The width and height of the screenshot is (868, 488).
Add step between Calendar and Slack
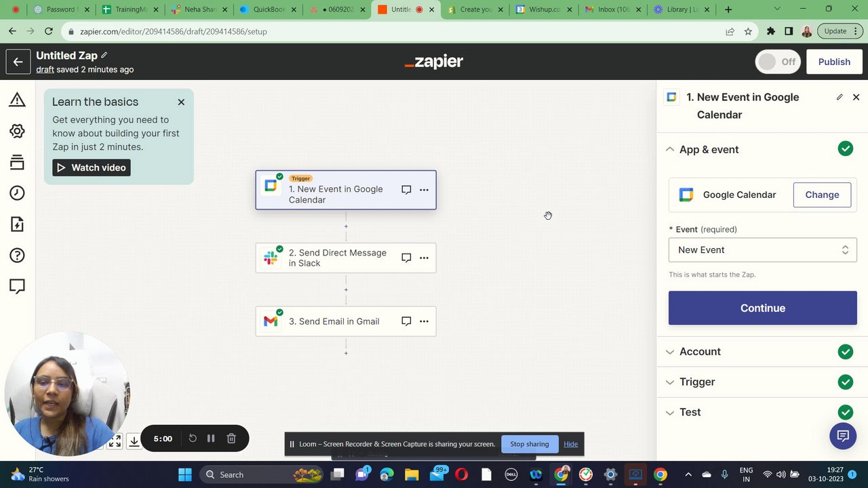[x=346, y=226]
